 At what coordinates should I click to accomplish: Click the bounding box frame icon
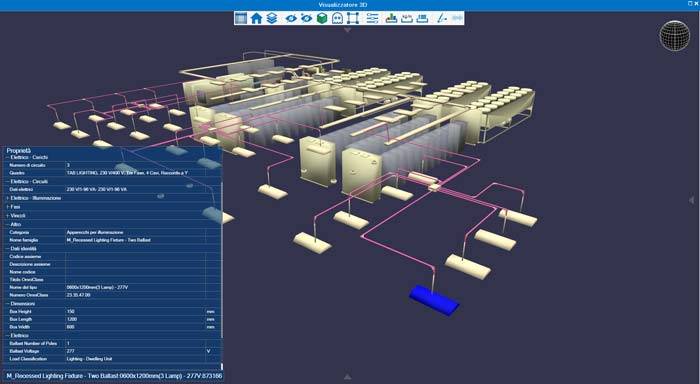pyautogui.click(x=353, y=18)
